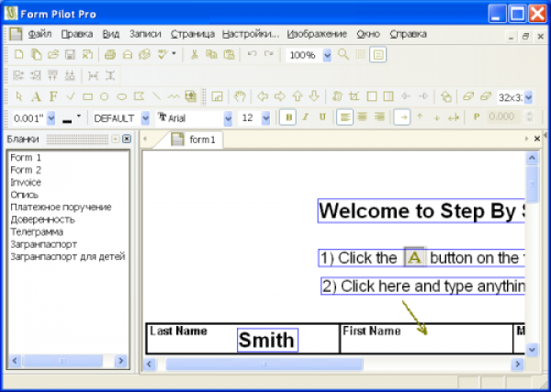
Task: Pick the checkmark tool
Action: (x=71, y=96)
